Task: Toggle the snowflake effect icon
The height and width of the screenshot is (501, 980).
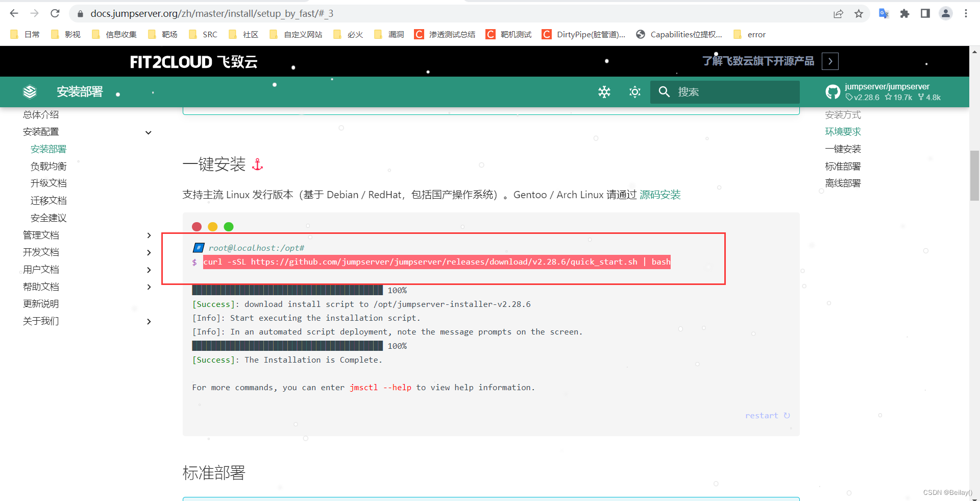Action: point(604,92)
